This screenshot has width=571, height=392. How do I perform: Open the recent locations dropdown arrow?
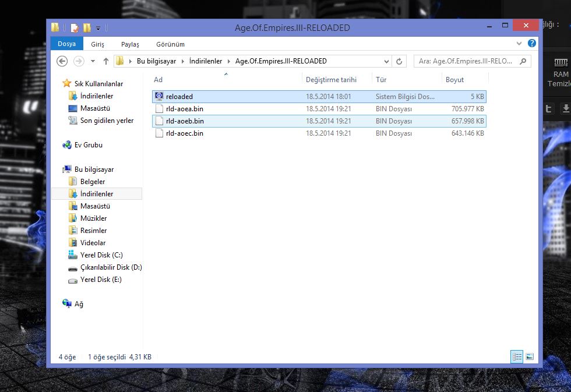coord(93,61)
